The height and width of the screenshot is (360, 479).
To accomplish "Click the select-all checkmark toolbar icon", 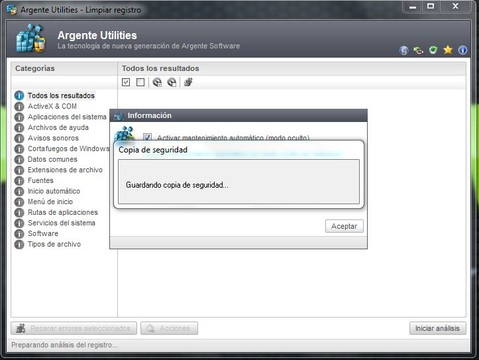I will (126, 82).
